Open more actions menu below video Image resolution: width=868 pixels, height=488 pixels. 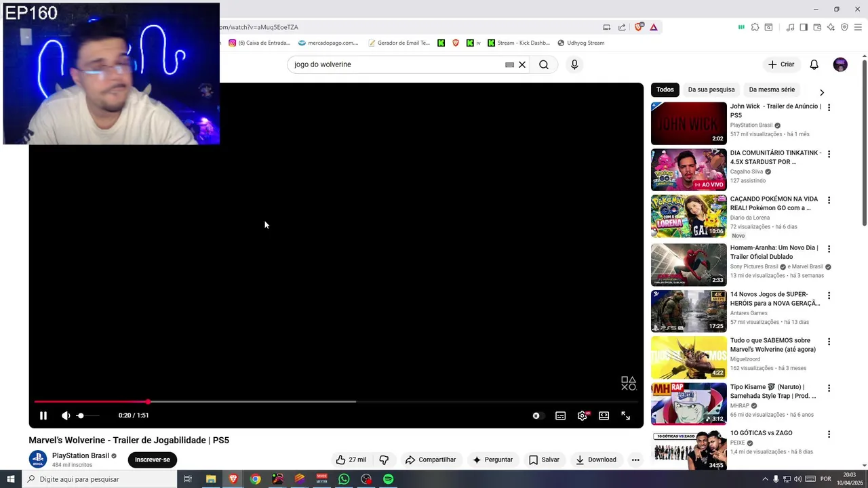click(635, 460)
